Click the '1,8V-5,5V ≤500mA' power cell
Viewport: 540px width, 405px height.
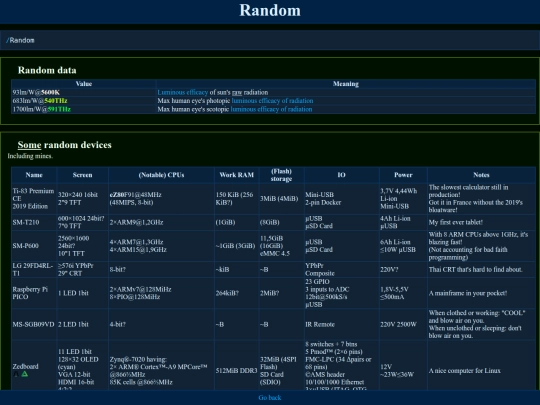tap(403, 293)
